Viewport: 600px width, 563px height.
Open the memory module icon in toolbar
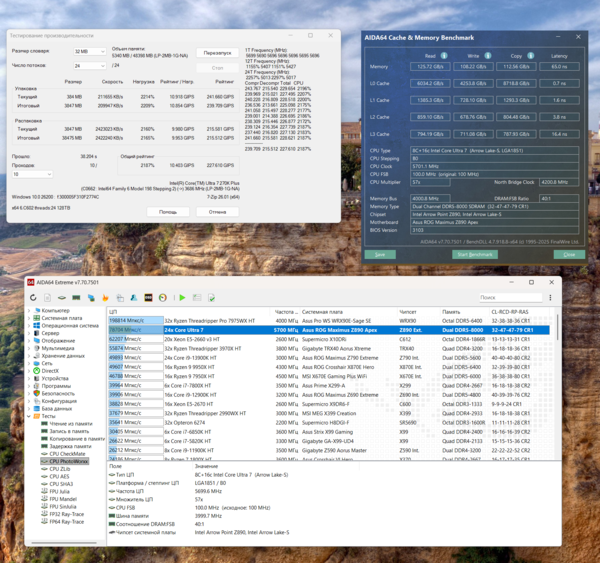[77, 297]
